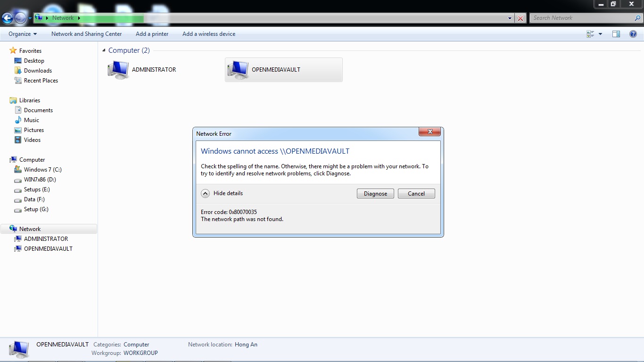
Task: Toggle the preview pane
Action: 616,34
